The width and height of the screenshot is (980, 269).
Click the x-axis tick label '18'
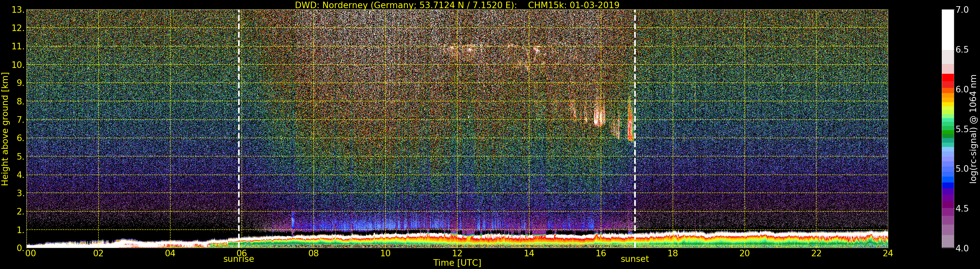point(673,253)
